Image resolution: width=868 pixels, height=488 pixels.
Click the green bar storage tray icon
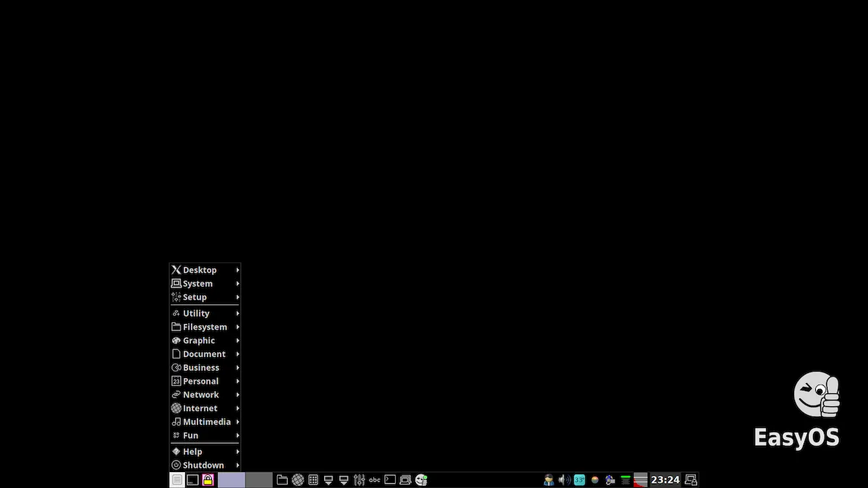tap(626, 479)
